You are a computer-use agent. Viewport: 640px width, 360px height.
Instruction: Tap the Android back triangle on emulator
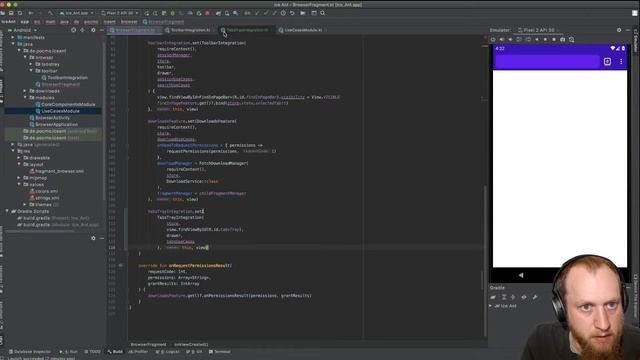click(x=521, y=275)
